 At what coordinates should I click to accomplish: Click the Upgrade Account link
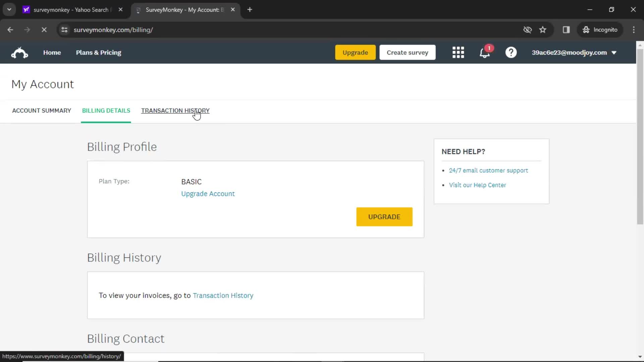pos(208,194)
